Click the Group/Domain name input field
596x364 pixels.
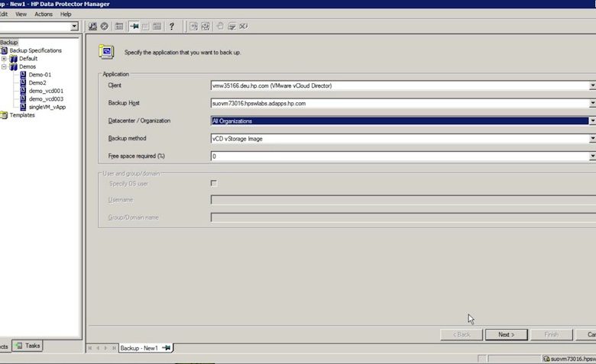coord(403,217)
